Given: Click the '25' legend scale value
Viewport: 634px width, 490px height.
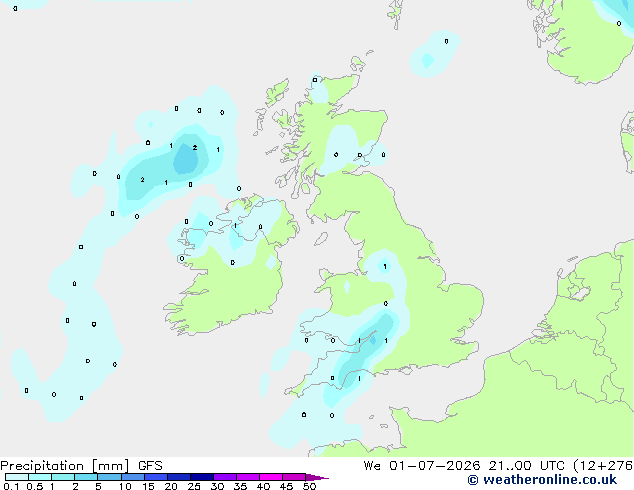Looking at the screenshot, I should (x=194, y=486).
